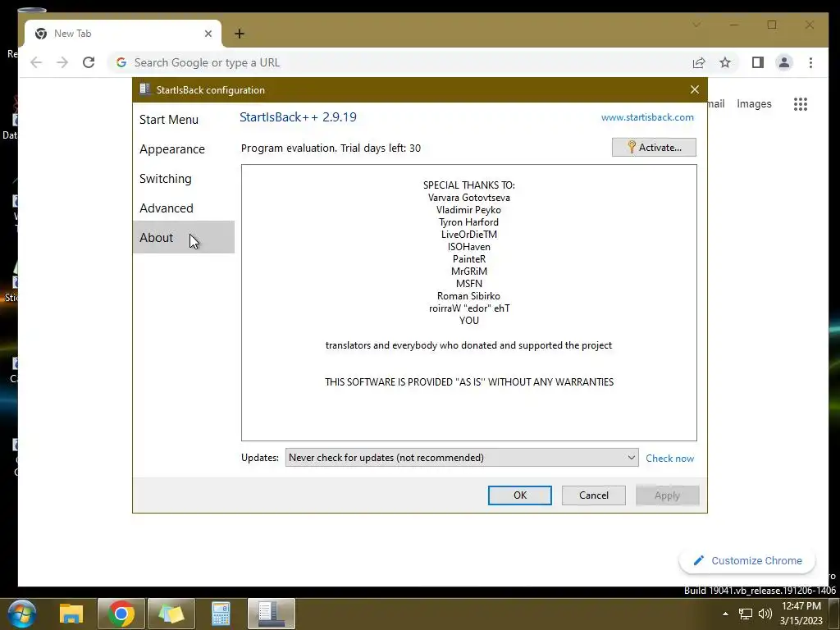Click the volume speaker tray icon

[x=765, y=614]
